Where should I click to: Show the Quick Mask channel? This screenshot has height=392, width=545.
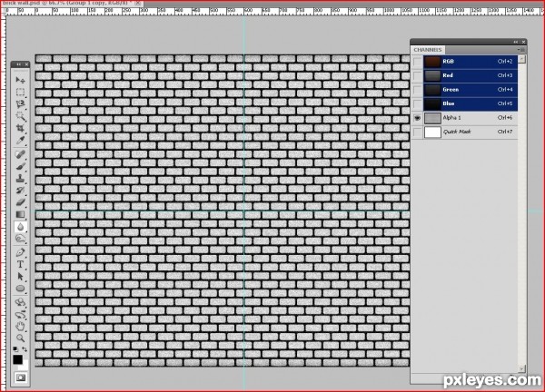[417, 132]
